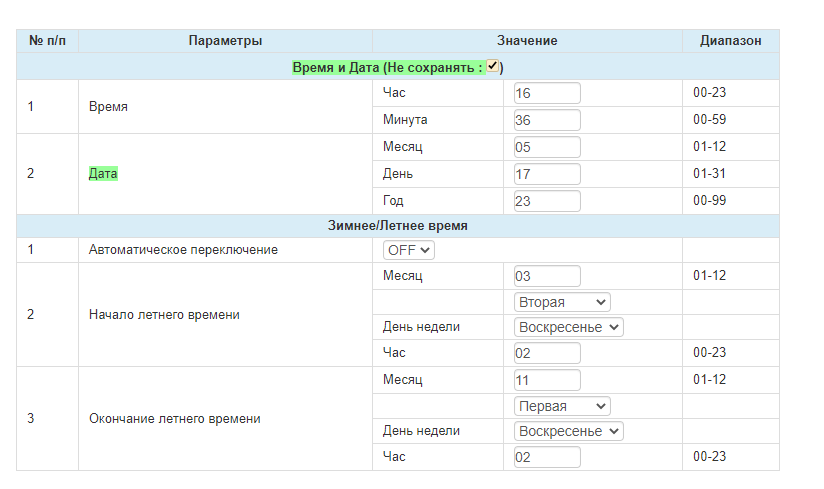Open the weekday dropdown for summer time end
Screen dimensions: 824x489
[x=568, y=431]
